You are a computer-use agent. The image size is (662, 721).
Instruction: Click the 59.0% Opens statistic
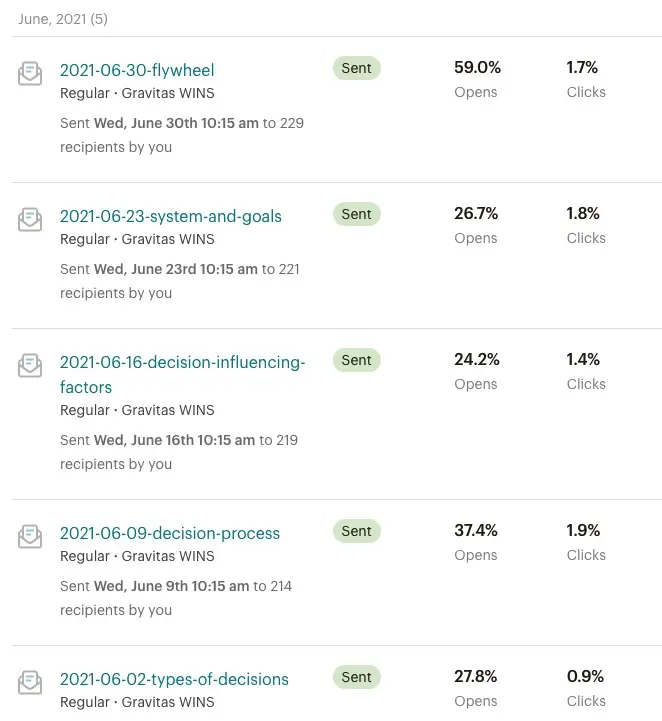477,68
